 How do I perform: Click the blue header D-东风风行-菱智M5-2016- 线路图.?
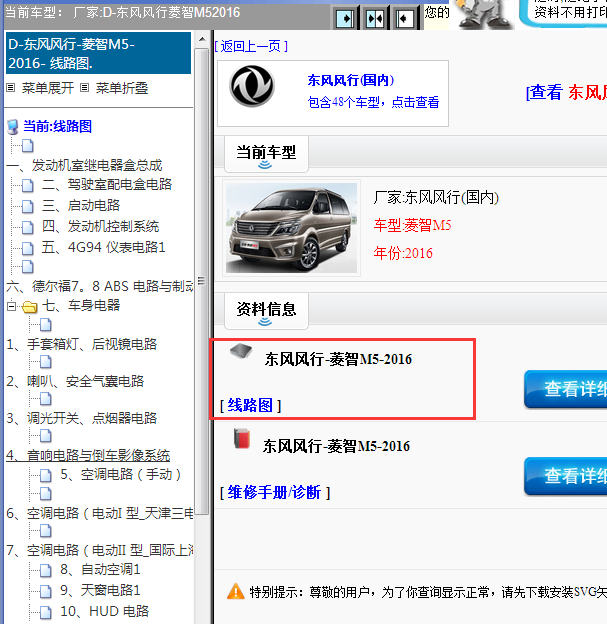[98, 53]
